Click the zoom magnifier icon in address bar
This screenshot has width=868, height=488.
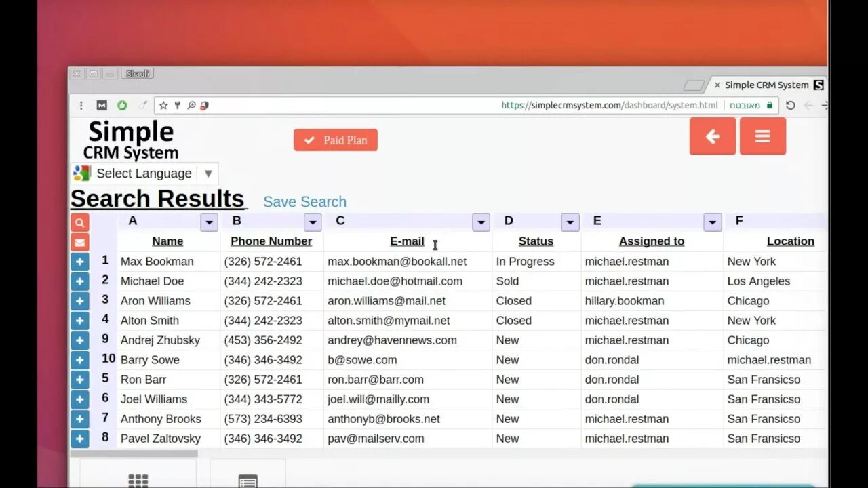[x=191, y=105]
